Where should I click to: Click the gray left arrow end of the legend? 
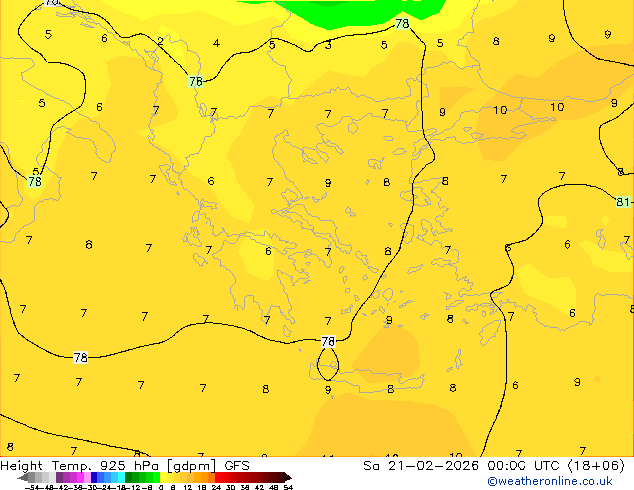click(x=23, y=477)
